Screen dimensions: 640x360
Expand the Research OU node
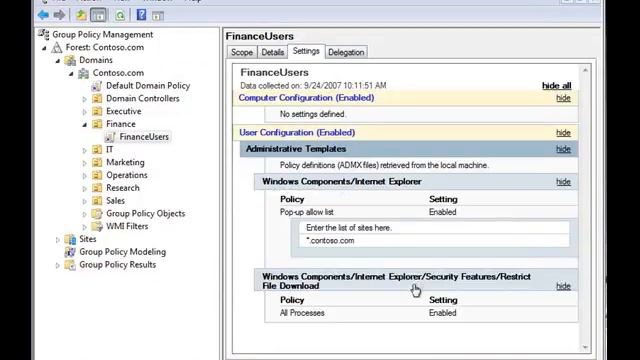[84, 189]
